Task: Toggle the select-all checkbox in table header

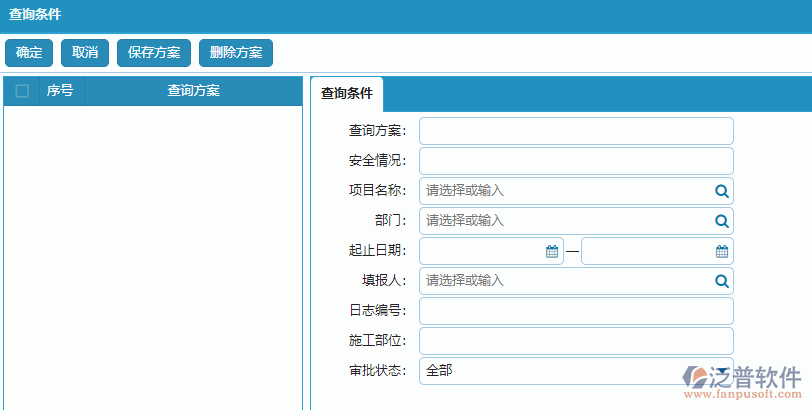Action: coord(22,91)
